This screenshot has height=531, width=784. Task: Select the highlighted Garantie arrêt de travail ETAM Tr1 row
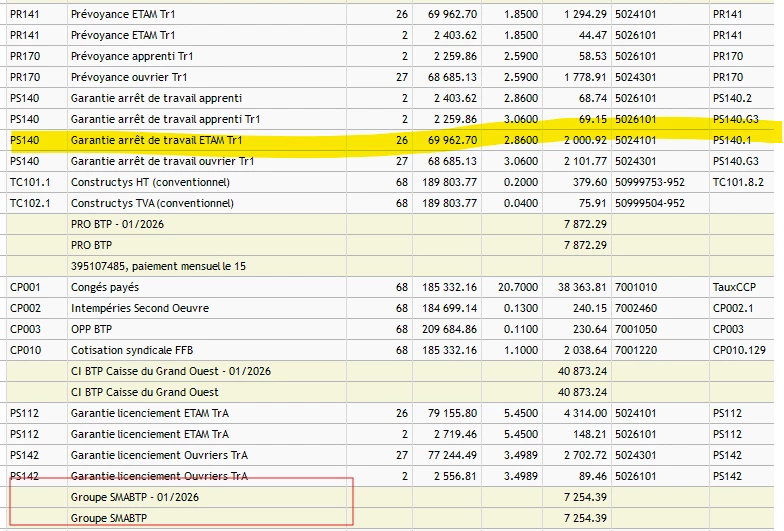[x=157, y=141]
